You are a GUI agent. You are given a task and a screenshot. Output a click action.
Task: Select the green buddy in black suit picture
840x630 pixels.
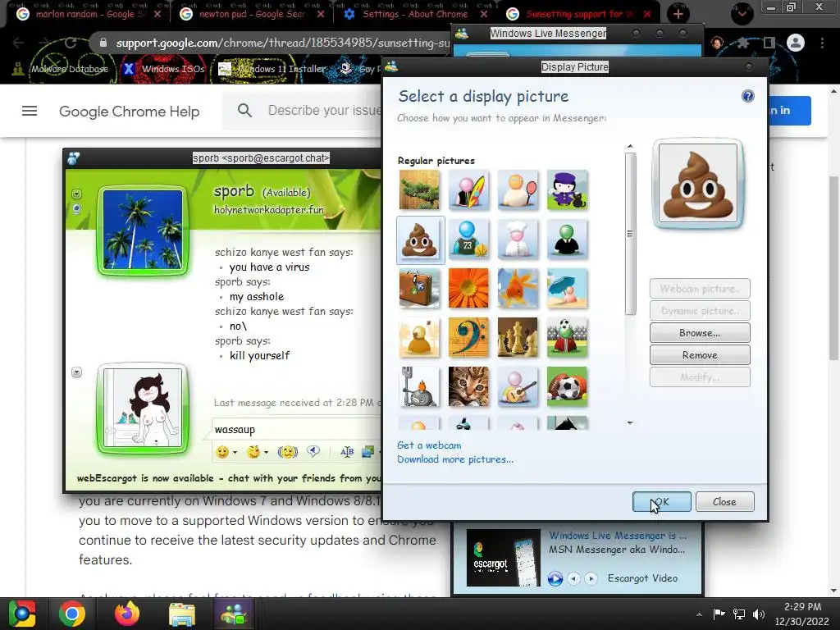point(567,239)
